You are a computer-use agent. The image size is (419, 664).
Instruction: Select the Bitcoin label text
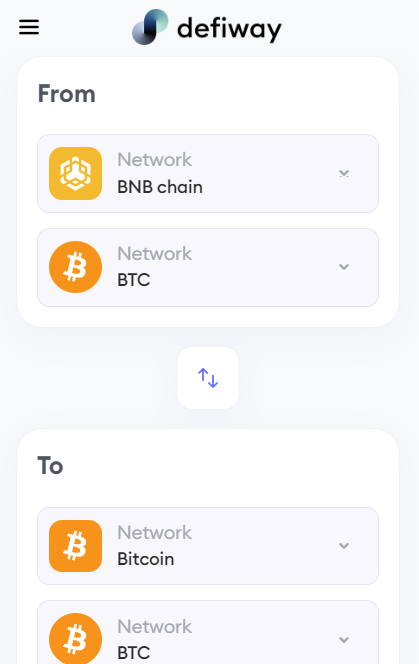pos(146,559)
